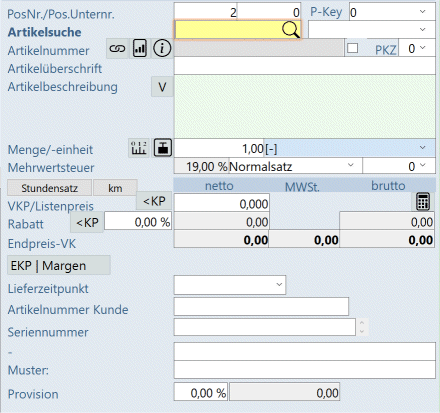Viewport: 440px width, 413px height.
Task: Open the bar chart statistics icon
Action: click(140, 49)
